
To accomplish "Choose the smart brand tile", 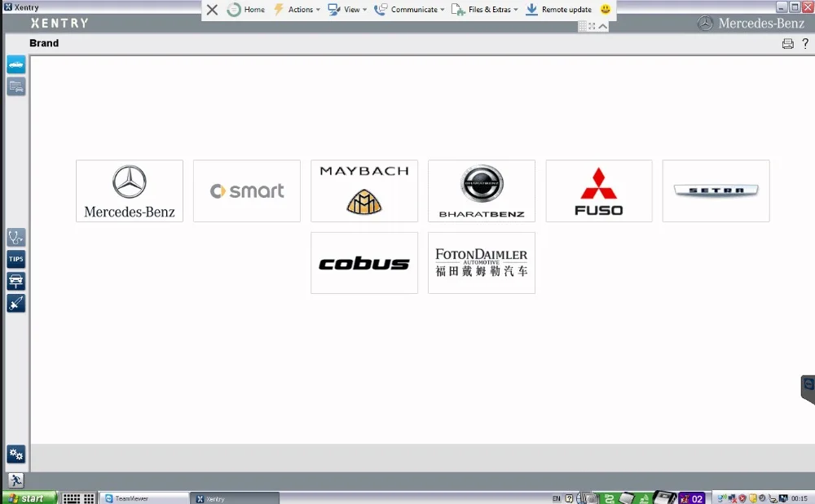I will (247, 191).
